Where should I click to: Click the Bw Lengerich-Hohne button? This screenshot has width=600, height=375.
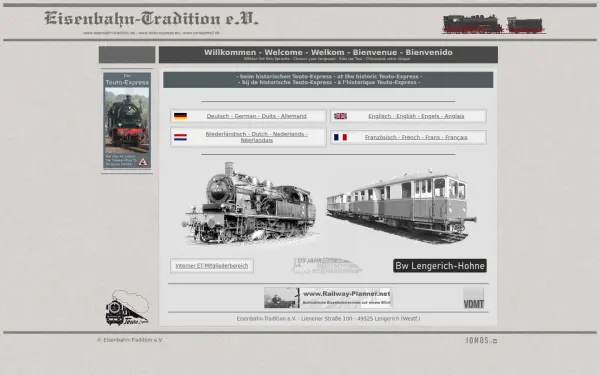[x=440, y=266]
